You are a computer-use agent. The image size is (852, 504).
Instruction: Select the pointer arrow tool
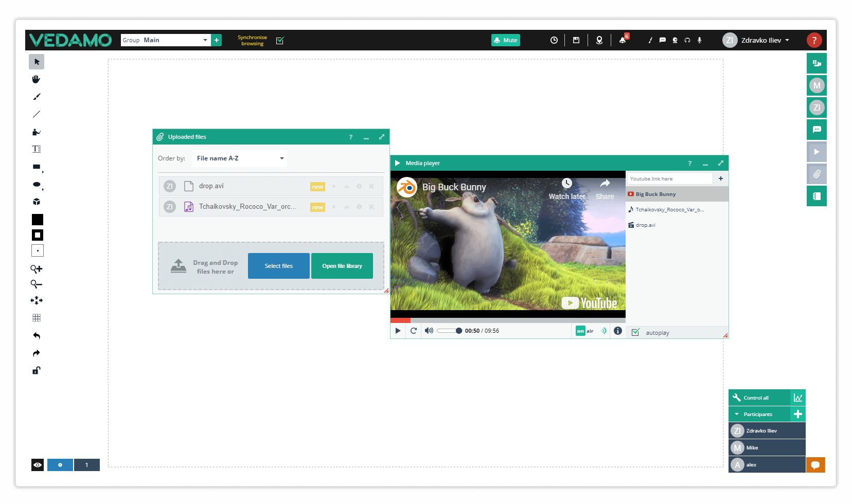point(37,62)
